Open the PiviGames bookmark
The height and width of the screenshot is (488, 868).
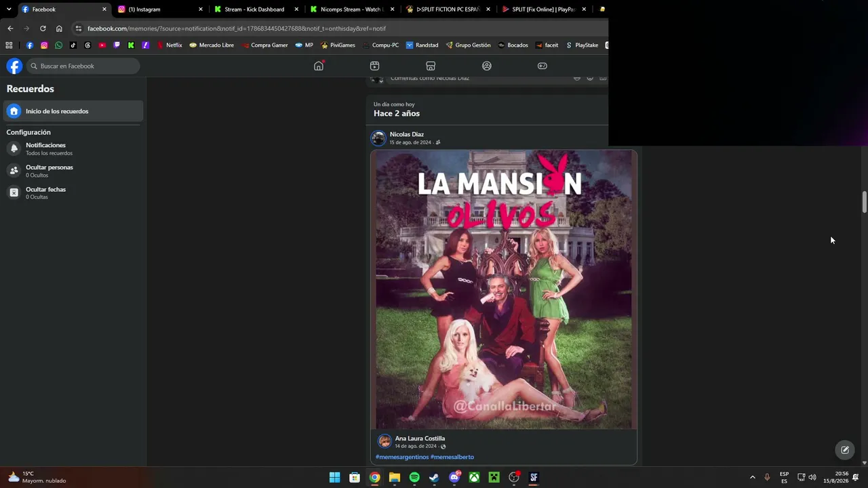[338, 45]
